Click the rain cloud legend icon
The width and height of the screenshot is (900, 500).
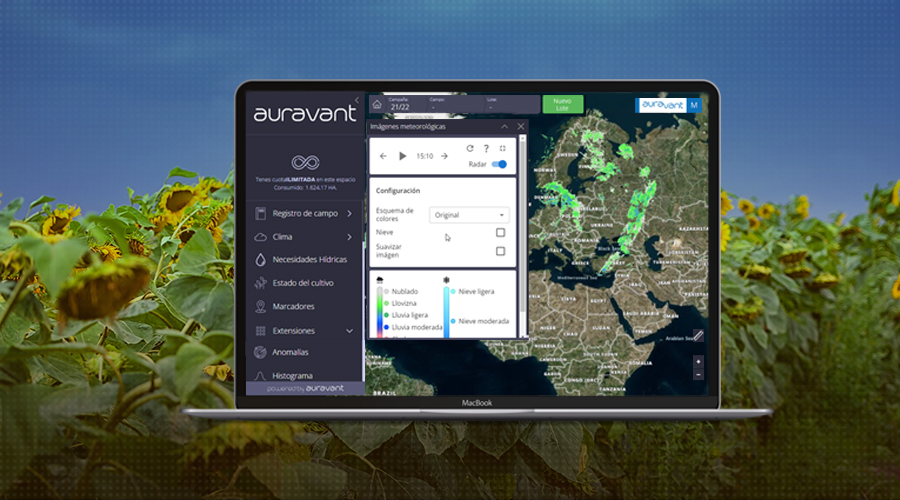point(379,280)
